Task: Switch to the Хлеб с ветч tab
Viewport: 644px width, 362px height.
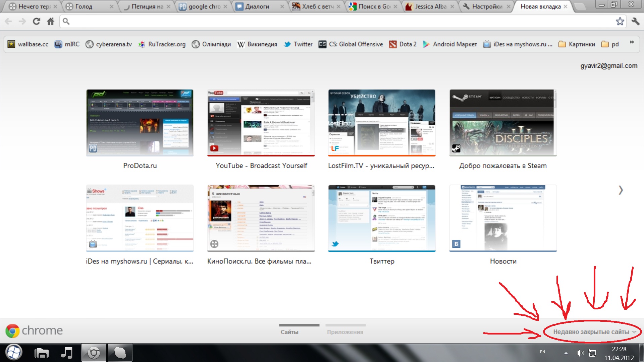Action: 316,6
